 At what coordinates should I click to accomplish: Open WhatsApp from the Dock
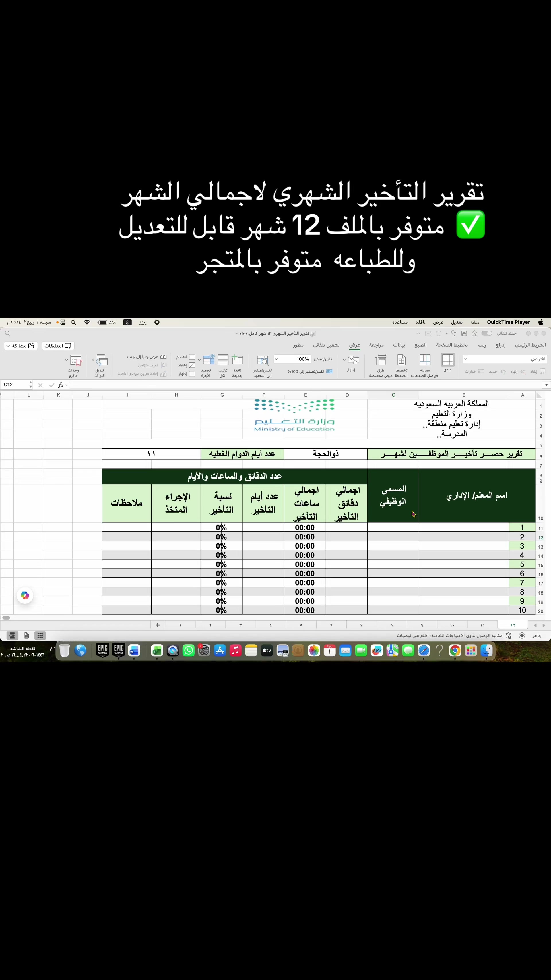click(189, 651)
